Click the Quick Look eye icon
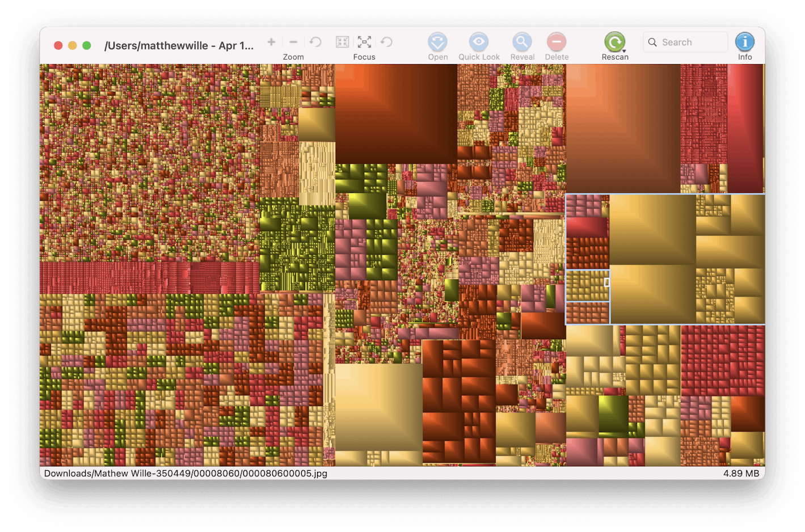The image size is (805, 532). (x=479, y=43)
